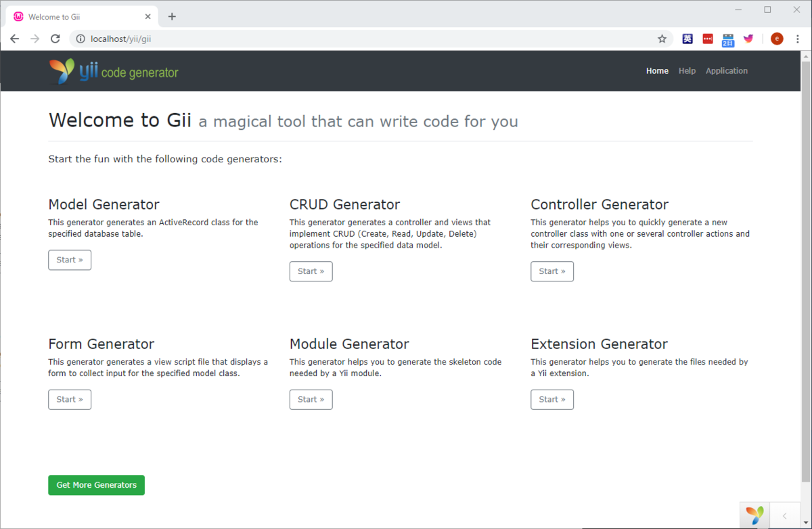Select the Welcome to Gii tab

coord(83,16)
